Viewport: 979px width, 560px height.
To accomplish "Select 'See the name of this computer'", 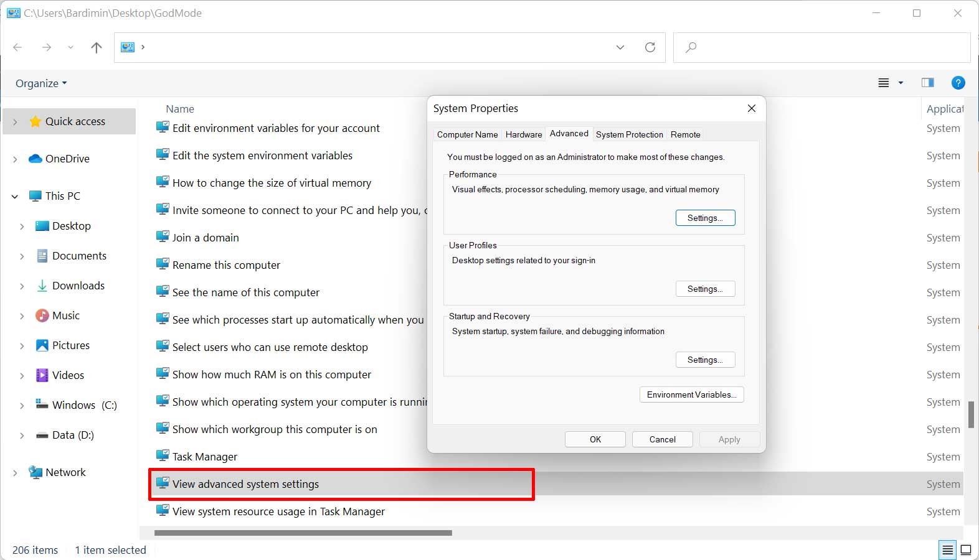I will [x=246, y=292].
